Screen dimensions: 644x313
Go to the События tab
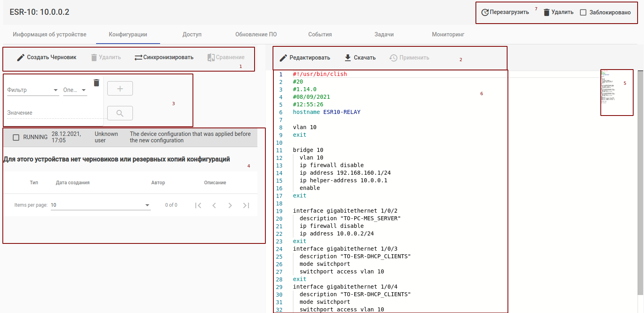[x=320, y=34]
